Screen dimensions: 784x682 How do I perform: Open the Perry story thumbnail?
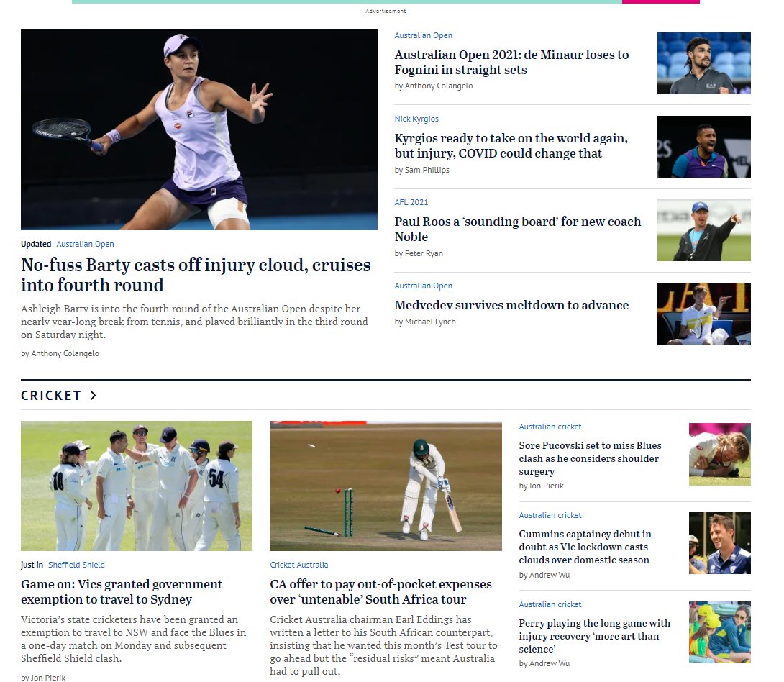(x=719, y=632)
